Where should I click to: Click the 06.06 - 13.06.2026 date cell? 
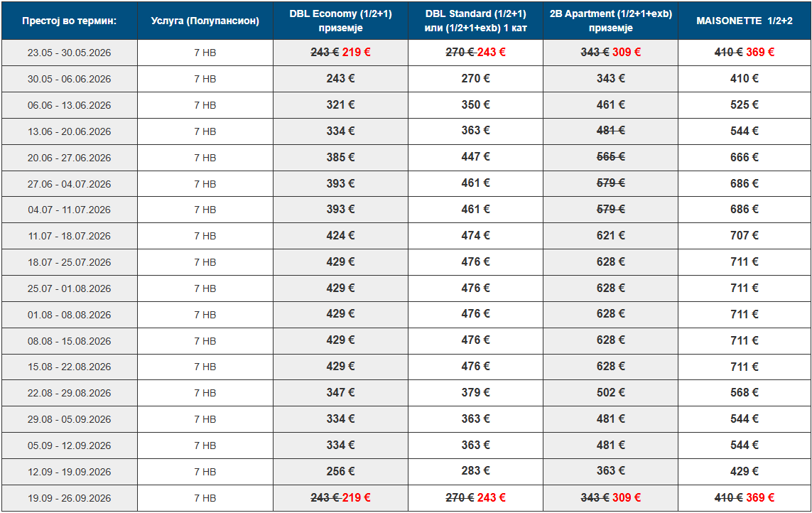pos(70,105)
